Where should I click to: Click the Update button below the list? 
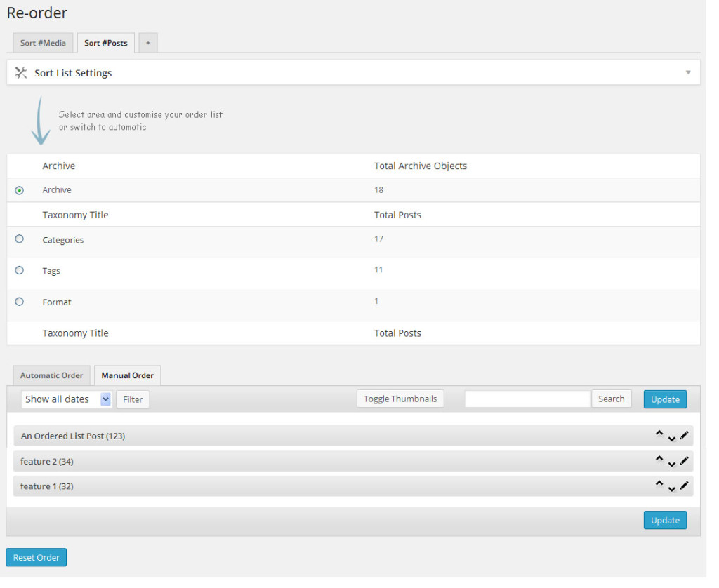click(676, 529)
